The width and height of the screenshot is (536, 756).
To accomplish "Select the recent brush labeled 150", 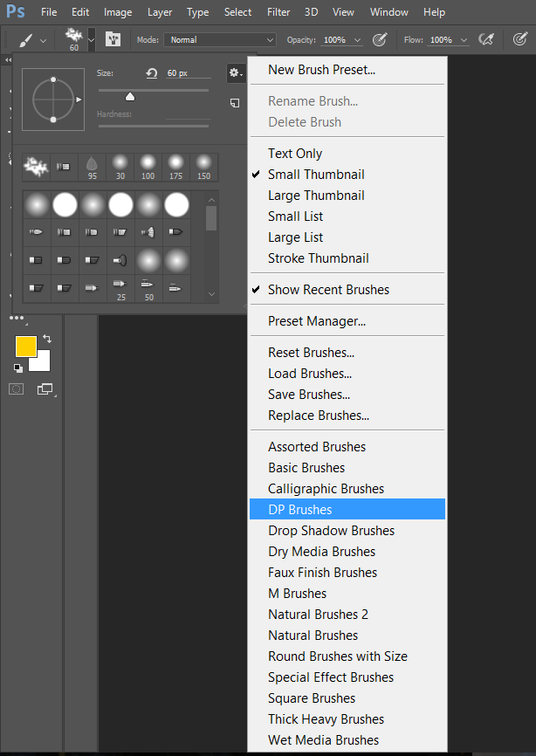I will (x=204, y=167).
